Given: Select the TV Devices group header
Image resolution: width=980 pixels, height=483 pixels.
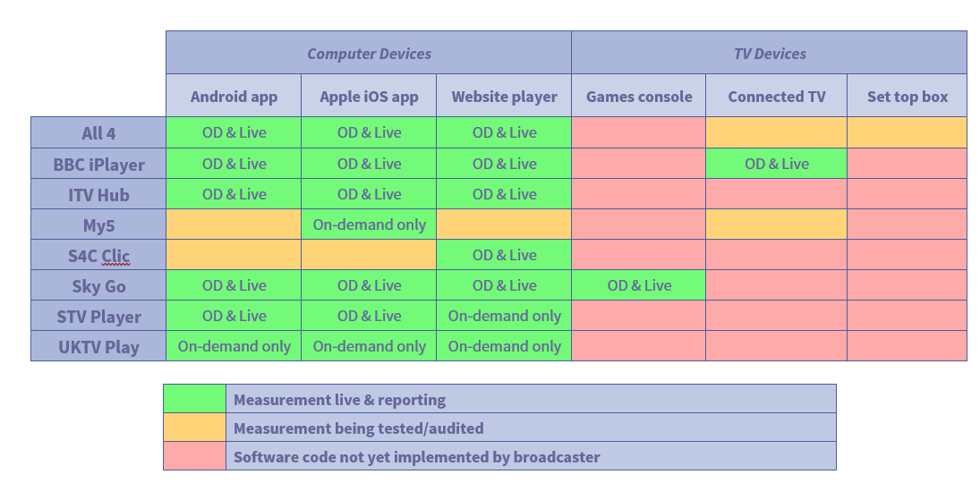Looking at the screenshot, I should pos(769,54).
